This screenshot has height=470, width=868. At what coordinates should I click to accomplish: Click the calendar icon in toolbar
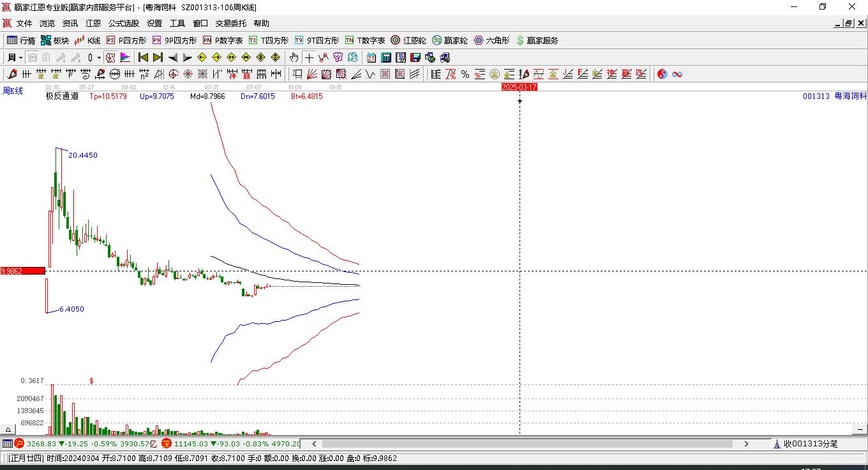tap(371, 57)
